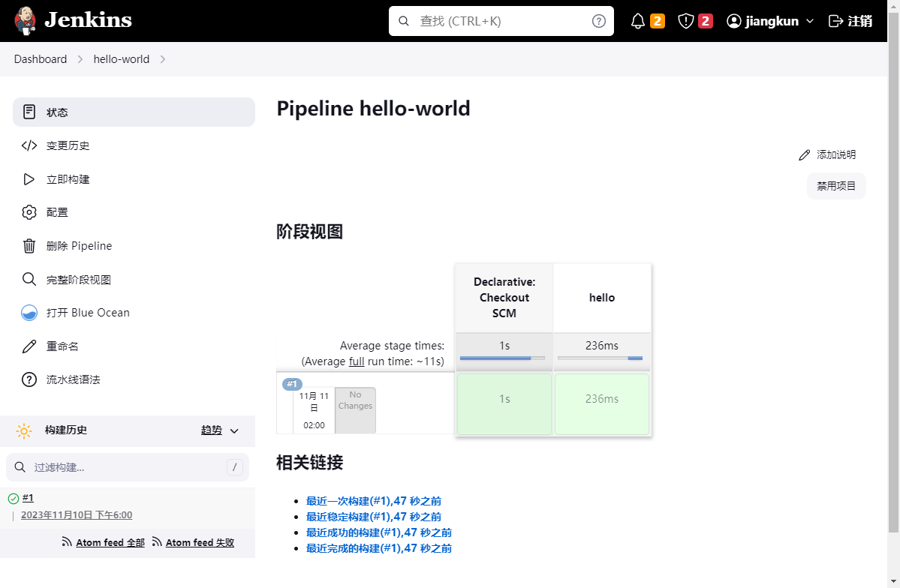
Task: Open 流水线语法 from the sidebar
Action: 134,379
